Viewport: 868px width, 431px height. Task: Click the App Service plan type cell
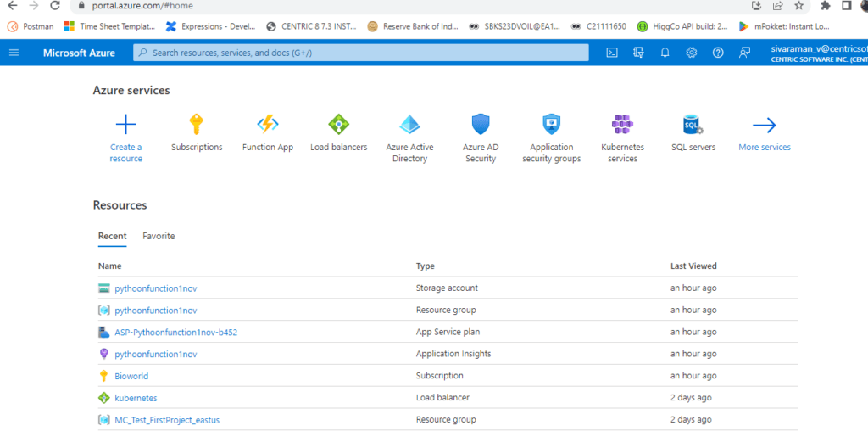pos(448,333)
